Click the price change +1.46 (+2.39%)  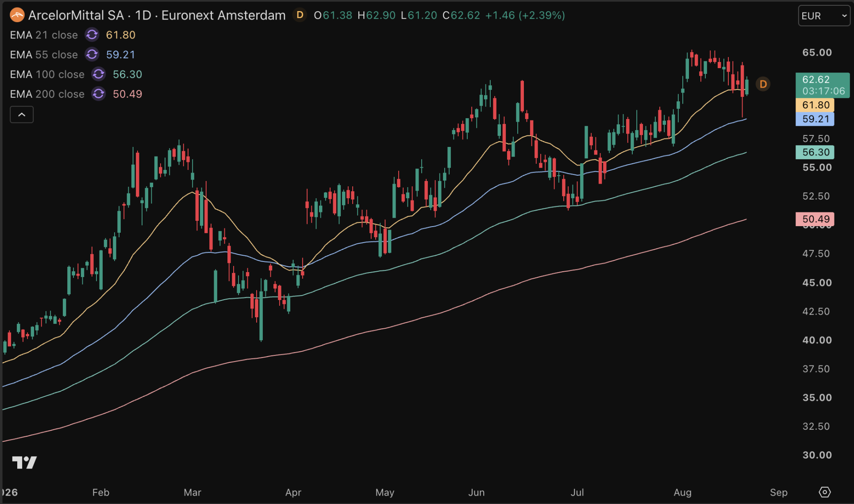coord(525,15)
